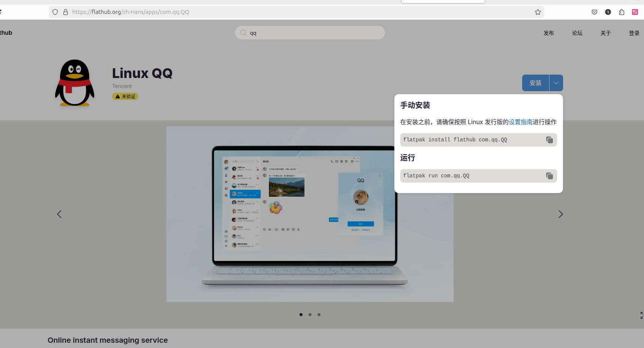Select the second carousel dot
Image resolution: width=644 pixels, height=348 pixels.
[x=310, y=315]
